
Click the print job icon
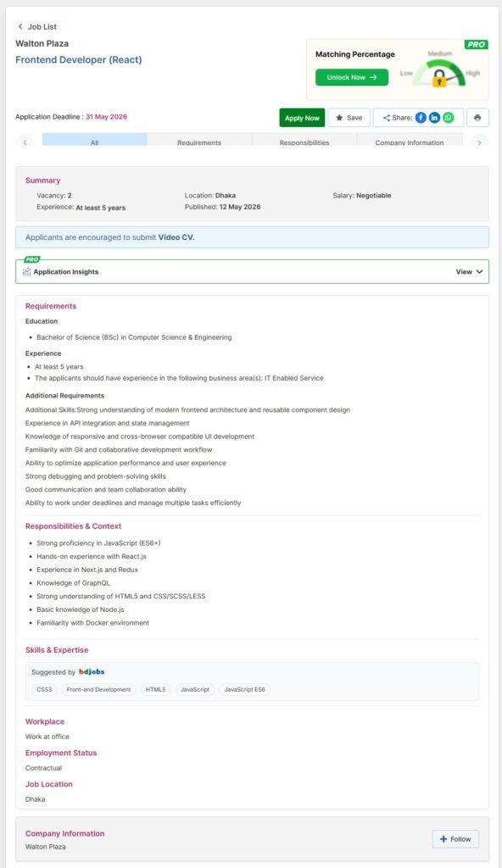pos(477,117)
